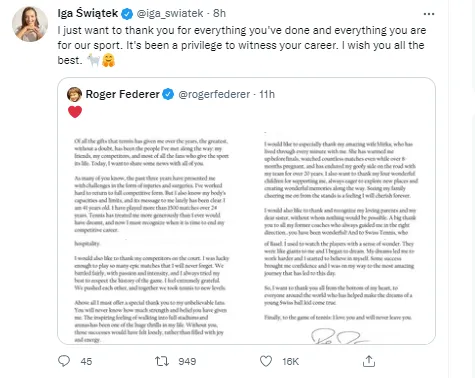Click the 949 retweets count
The image size is (475, 378).
(187, 361)
